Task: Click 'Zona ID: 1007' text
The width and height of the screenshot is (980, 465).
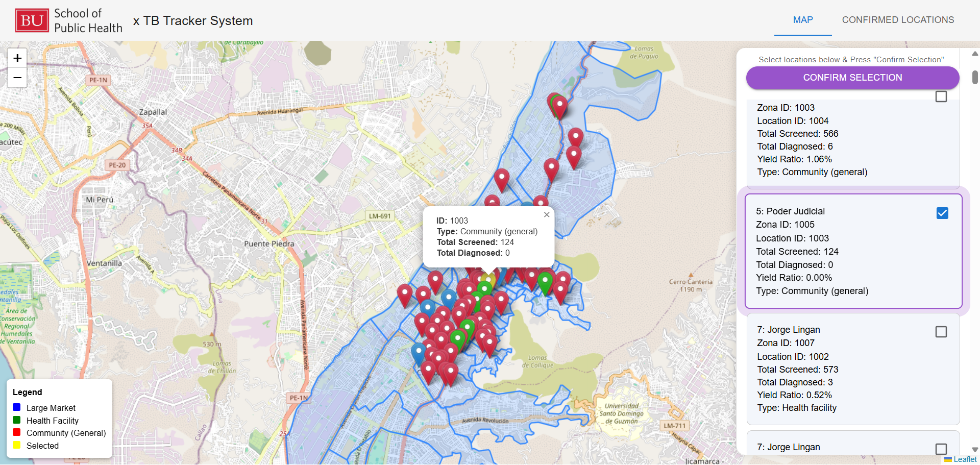Action: [786, 343]
